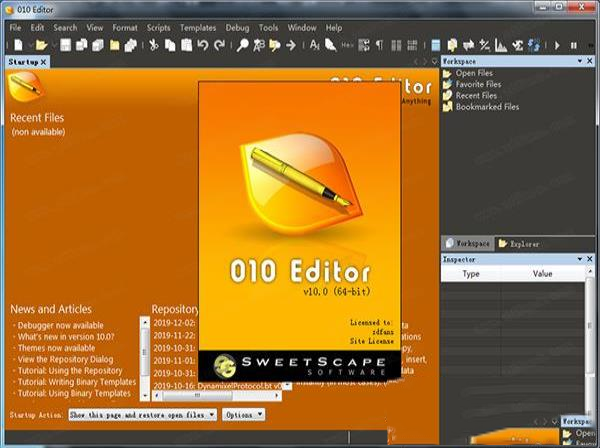Select Open Files in Workspace tree
The image size is (600, 448).
(474, 73)
